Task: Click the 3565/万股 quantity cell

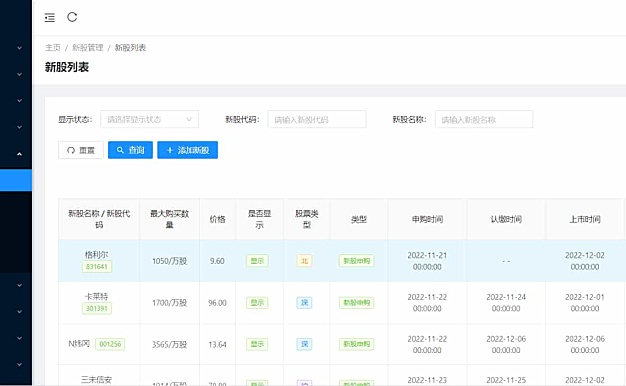Action: [x=169, y=344]
